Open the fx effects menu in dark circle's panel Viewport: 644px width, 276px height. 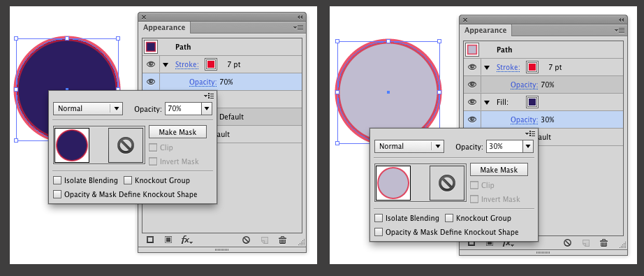pos(187,240)
